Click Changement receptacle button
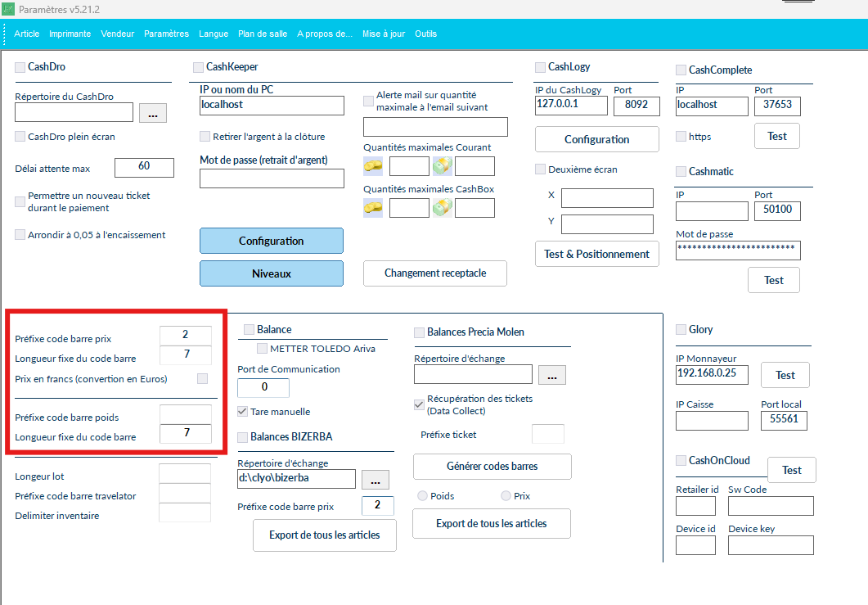Image resolution: width=868 pixels, height=605 pixels. (x=434, y=273)
